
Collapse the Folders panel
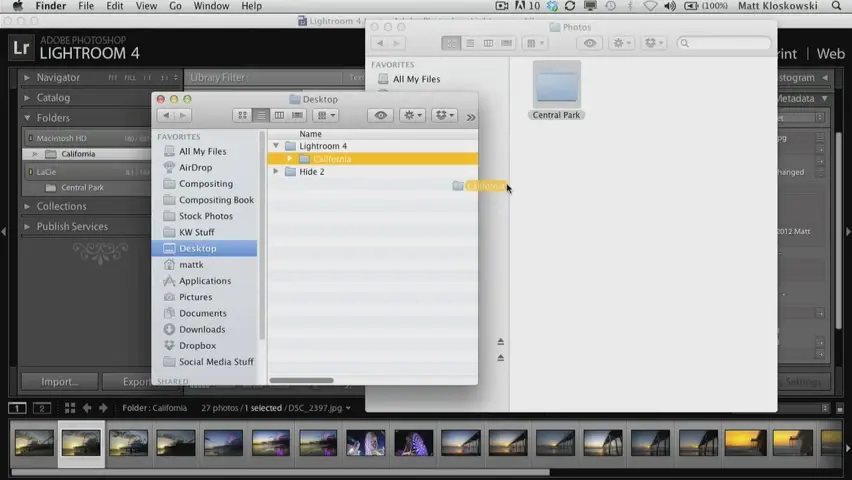point(27,117)
